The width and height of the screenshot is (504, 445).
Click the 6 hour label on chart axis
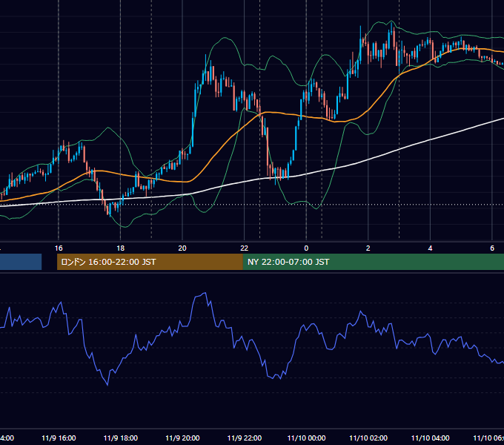492,248
